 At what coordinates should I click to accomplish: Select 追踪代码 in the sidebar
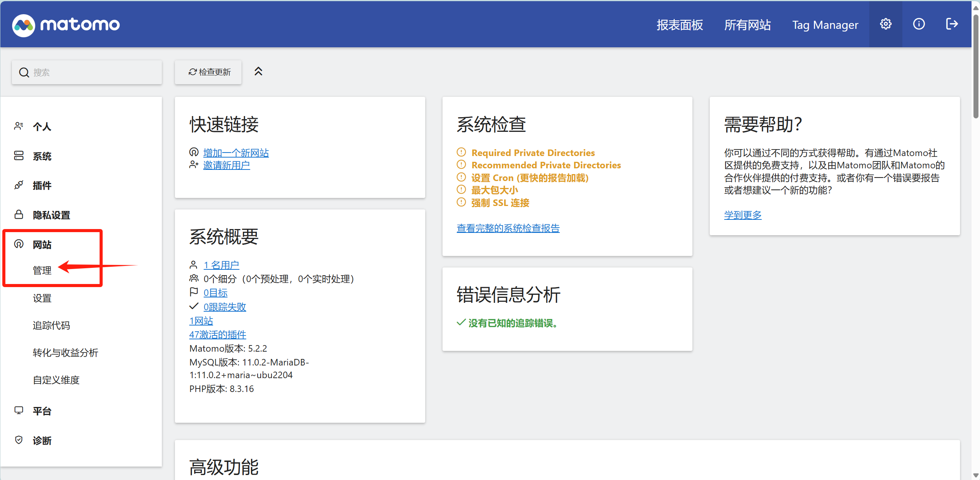click(x=51, y=326)
